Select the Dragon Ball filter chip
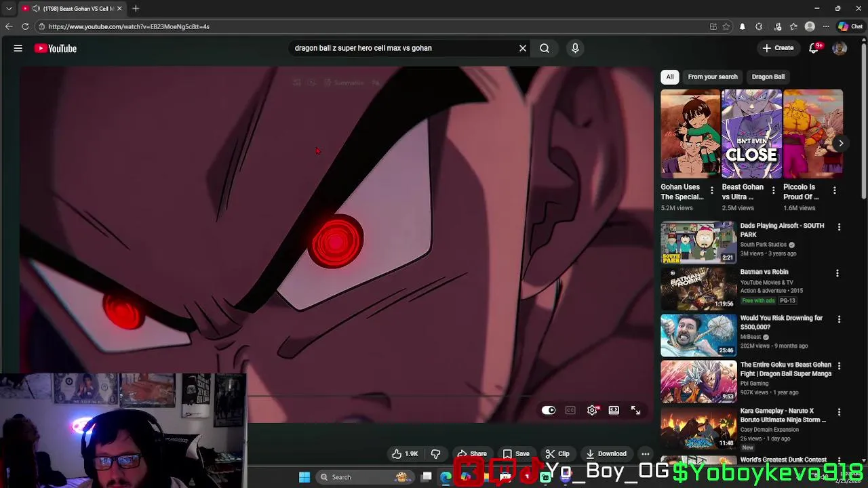The width and height of the screenshot is (868, 488). click(768, 77)
